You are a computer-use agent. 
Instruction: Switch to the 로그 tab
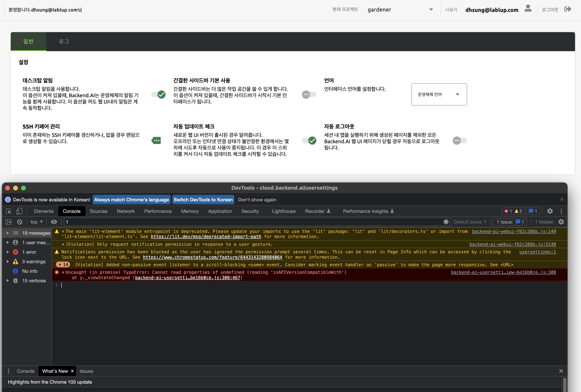[x=64, y=41]
